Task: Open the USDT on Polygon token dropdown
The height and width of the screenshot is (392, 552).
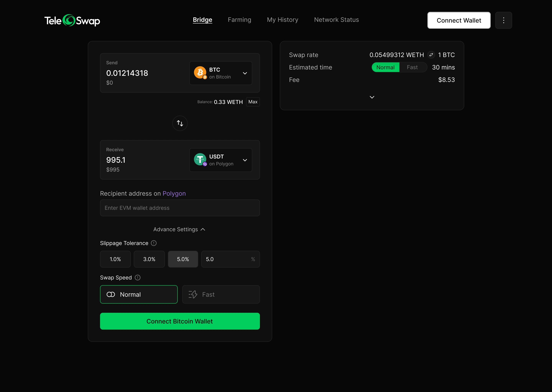Action: [221, 160]
